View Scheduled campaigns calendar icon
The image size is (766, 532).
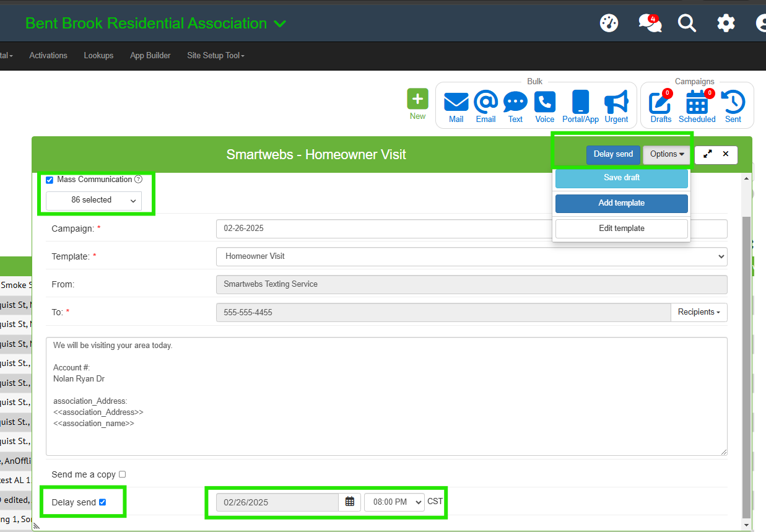click(x=697, y=103)
